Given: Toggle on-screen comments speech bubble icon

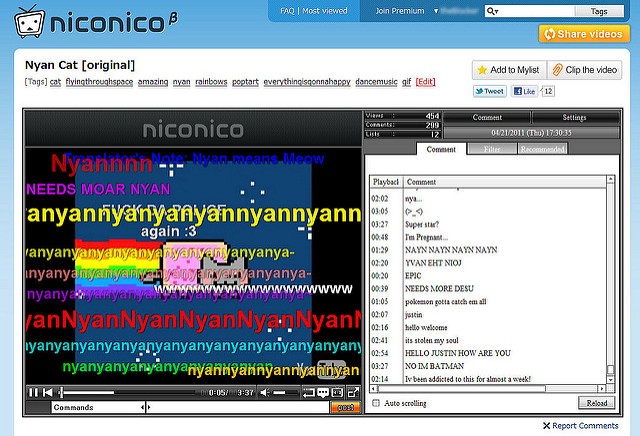Looking at the screenshot, I should (323, 393).
